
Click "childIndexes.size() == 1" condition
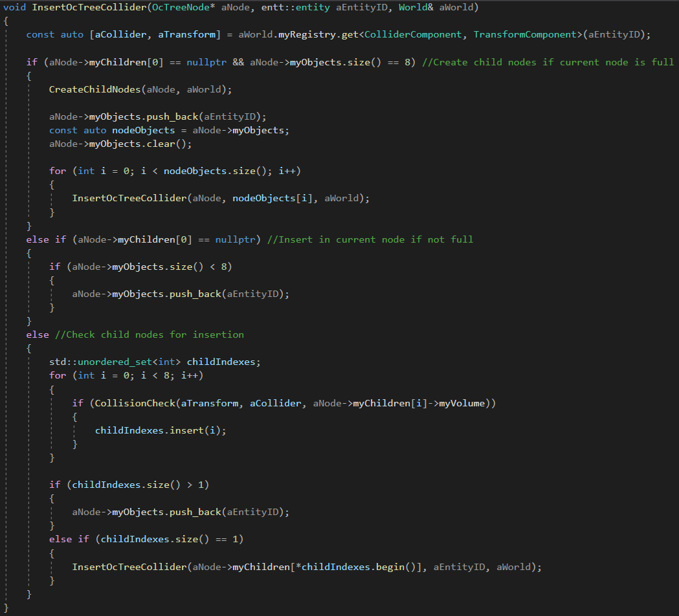point(170,539)
